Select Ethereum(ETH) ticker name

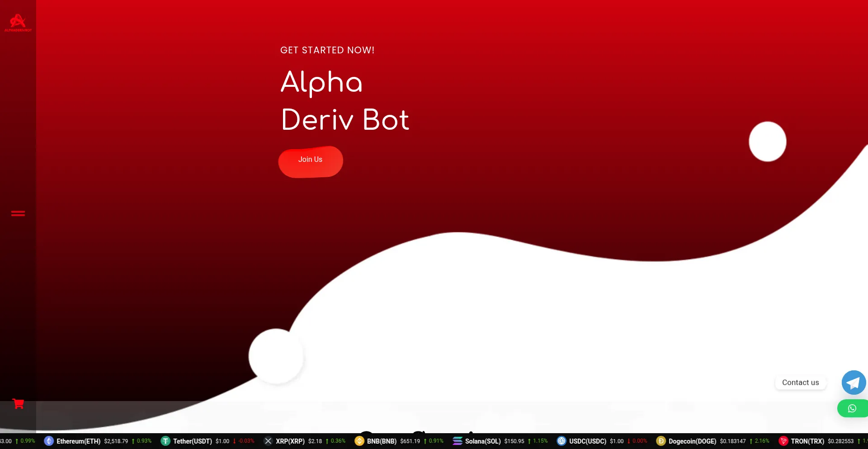(78, 441)
